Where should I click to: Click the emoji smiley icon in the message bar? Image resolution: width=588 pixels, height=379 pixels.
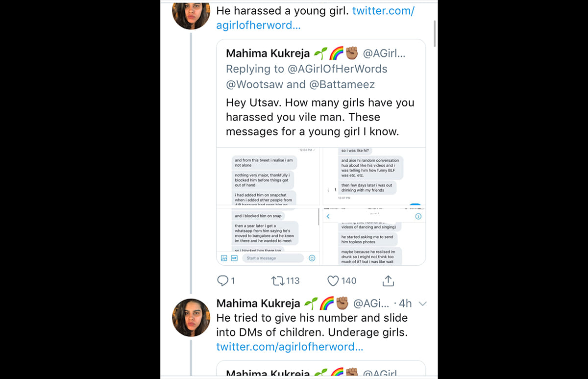tap(312, 258)
